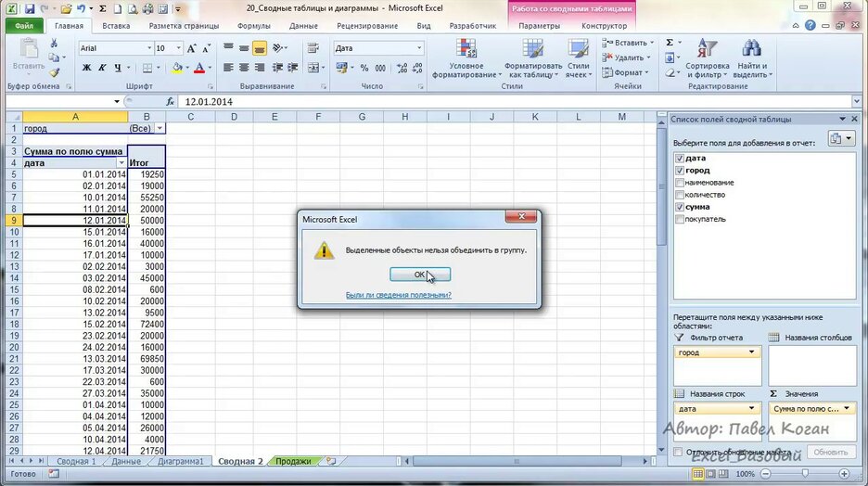
Task: Open the Продажи sheet tab
Action: tap(293, 461)
